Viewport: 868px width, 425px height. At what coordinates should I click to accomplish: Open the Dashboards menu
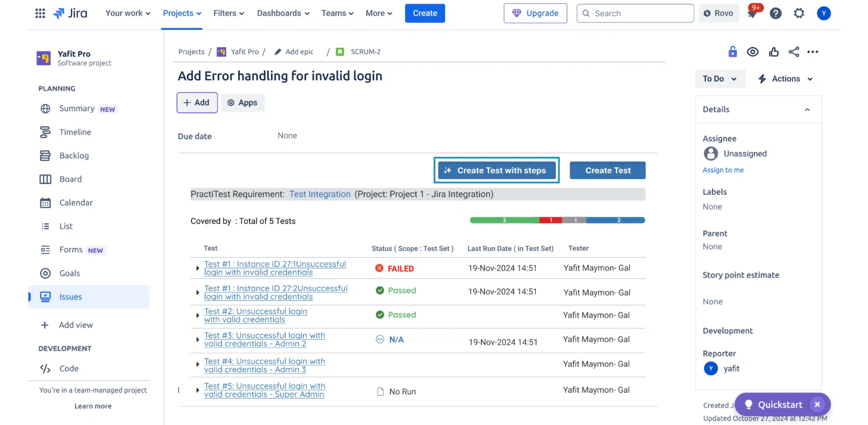click(283, 13)
